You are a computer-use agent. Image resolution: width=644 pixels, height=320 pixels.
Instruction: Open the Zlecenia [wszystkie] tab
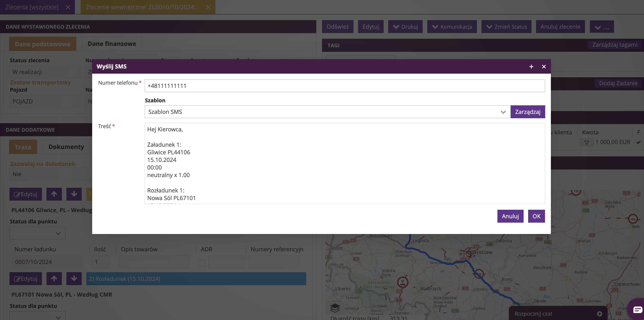pyautogui.click(x=32, y=7)
